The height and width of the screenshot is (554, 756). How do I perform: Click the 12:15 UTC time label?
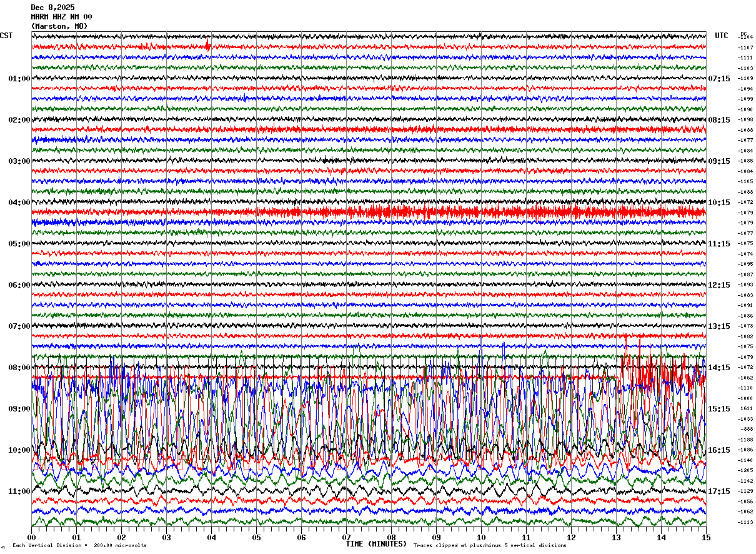point(719,285)
